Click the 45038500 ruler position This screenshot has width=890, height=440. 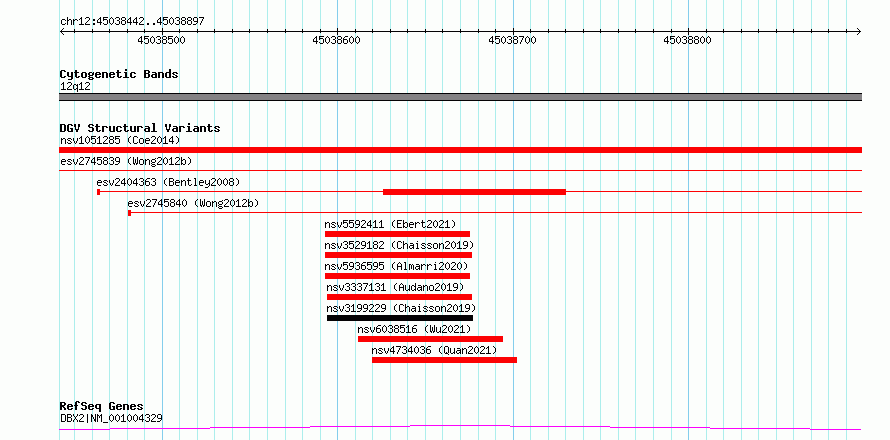click(x=162, y=41)
